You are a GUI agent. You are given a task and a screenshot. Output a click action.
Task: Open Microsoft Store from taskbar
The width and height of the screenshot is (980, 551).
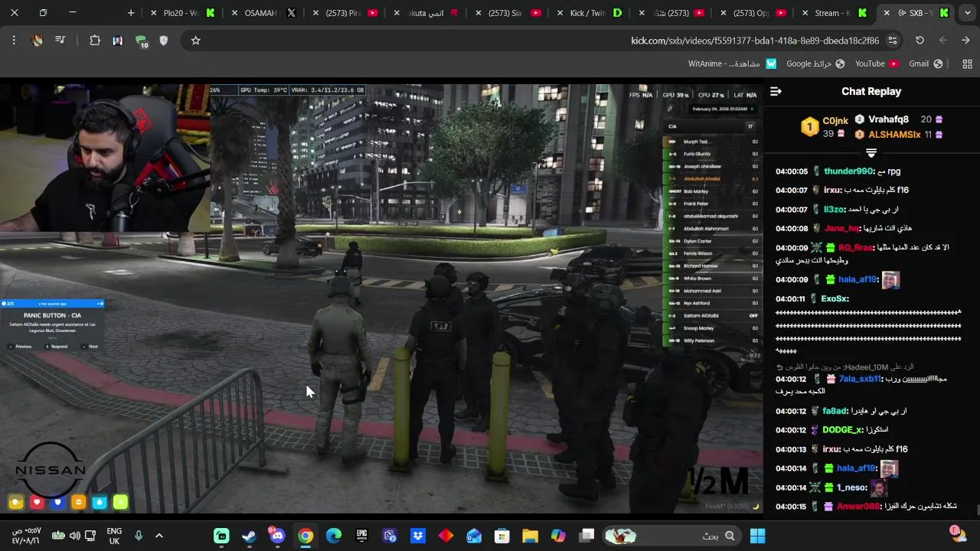[502, 536]
